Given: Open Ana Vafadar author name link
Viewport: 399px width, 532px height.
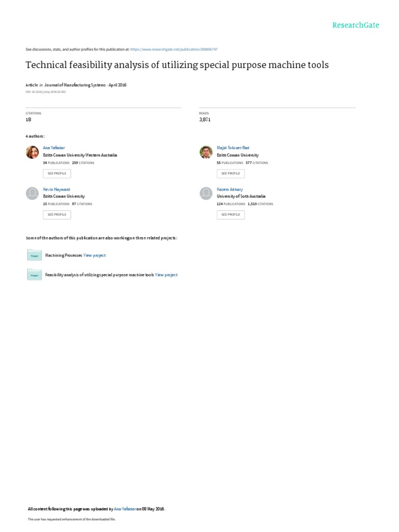Looking at the screenshot, I should point(54,148).
